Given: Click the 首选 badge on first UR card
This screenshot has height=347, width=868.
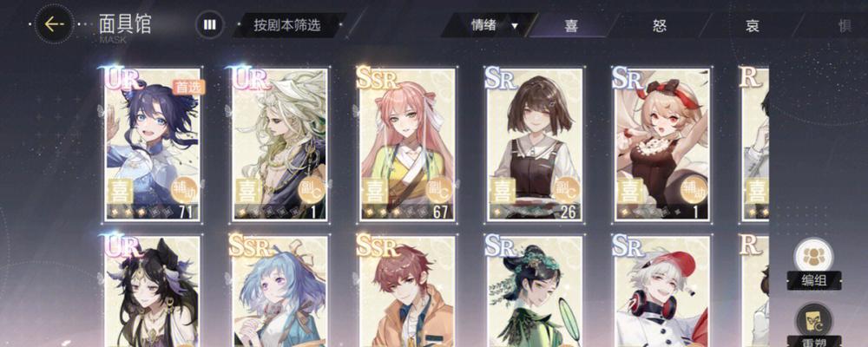Looking at the screenshot, I should click(x=189, y=87).
